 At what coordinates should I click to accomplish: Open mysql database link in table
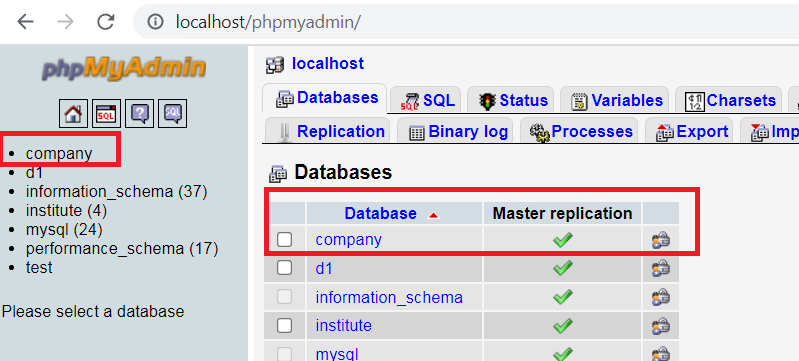coord(337,353)
